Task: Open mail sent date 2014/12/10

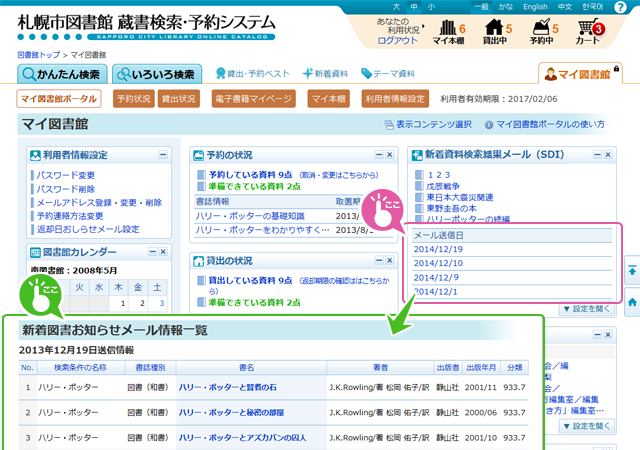Action: (438, 263)
